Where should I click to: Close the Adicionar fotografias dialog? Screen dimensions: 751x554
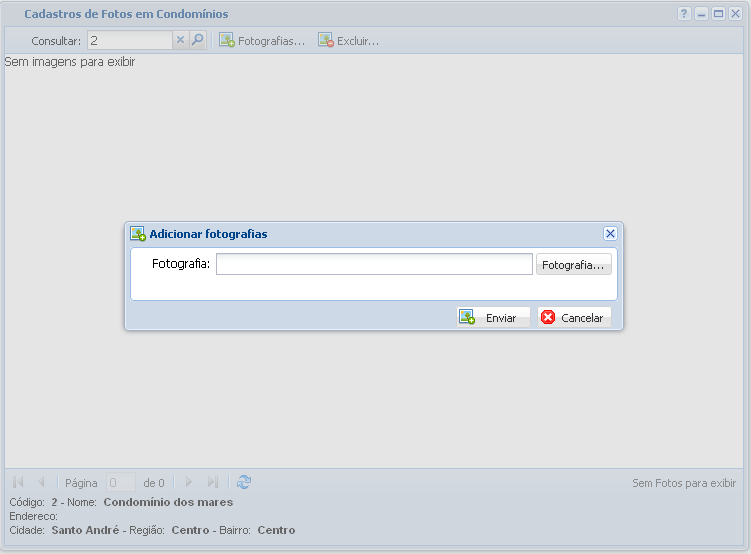610,234
